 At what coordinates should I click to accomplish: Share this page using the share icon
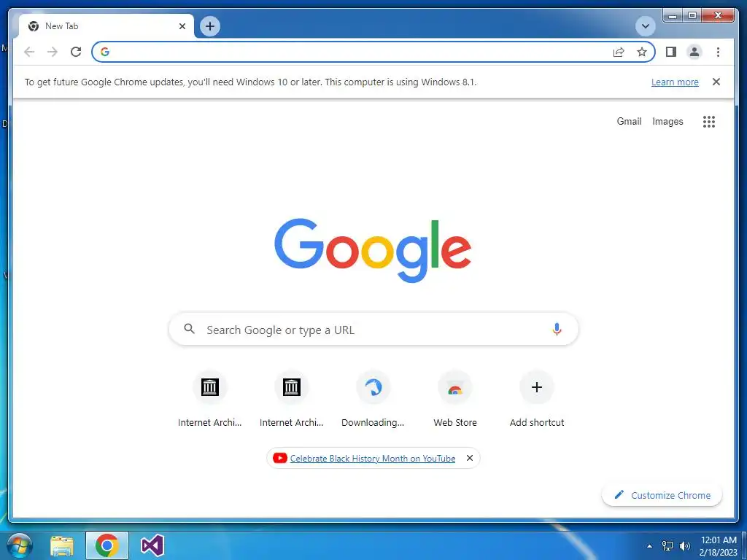619,52
